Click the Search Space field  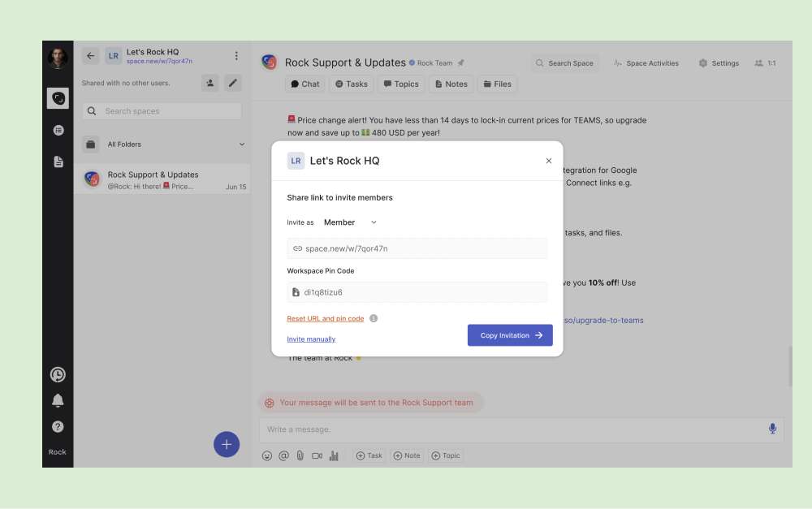tap(564, 63)
